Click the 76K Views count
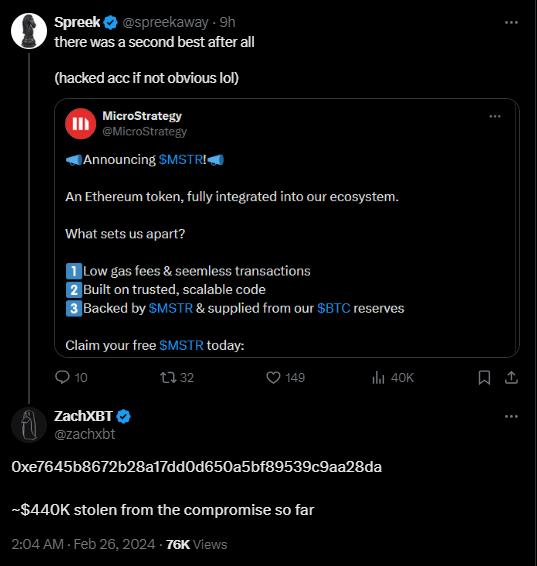Screen dimensions: 537x566 [x=197, y=544]
